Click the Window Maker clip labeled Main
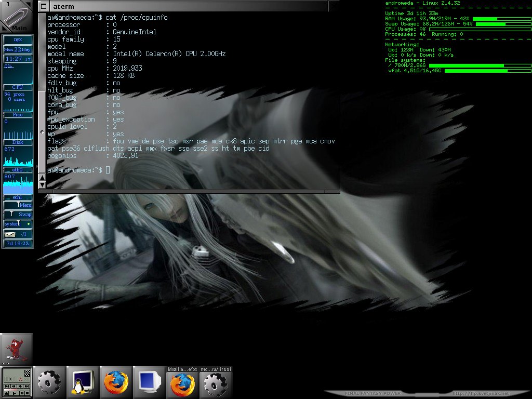Screen dimensions: 532x399 tap(16, 16)
